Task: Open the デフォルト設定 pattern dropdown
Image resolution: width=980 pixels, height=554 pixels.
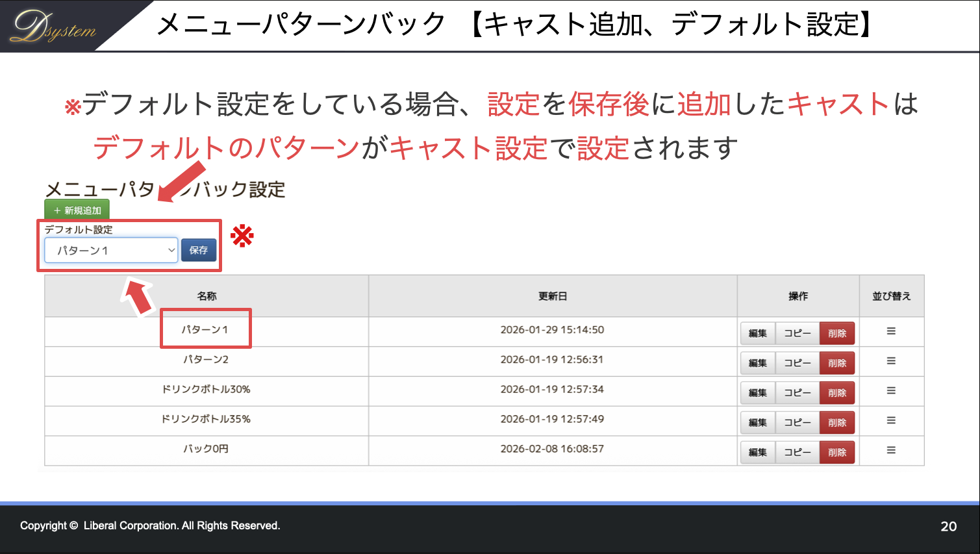Action: pyautogui.click(x=111, y=250)
